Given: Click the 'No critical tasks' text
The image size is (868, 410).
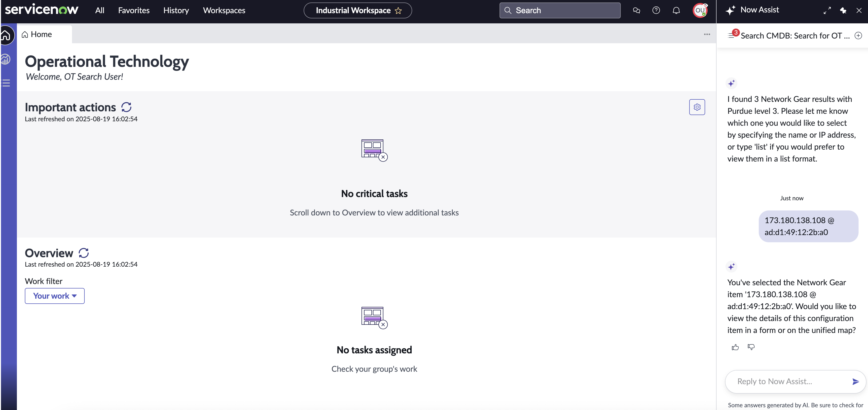Looking at the screenshot, I should pos(374,194).
